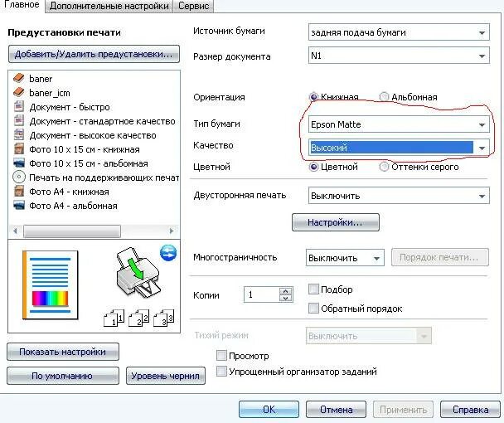Tick 'Упрощенный организатор заданий' checkbox
Viewport: 504px width, 423px height.
click(221, 372)
